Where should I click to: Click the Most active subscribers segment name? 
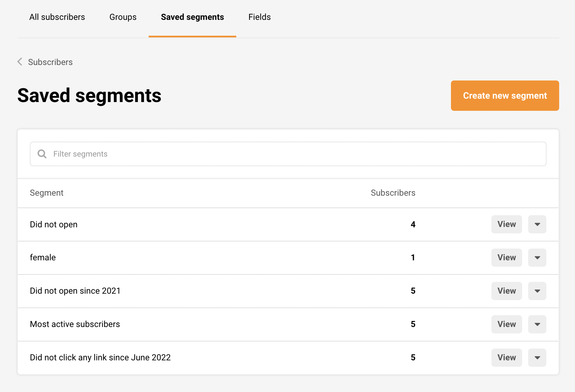click(x=75, y=324)
